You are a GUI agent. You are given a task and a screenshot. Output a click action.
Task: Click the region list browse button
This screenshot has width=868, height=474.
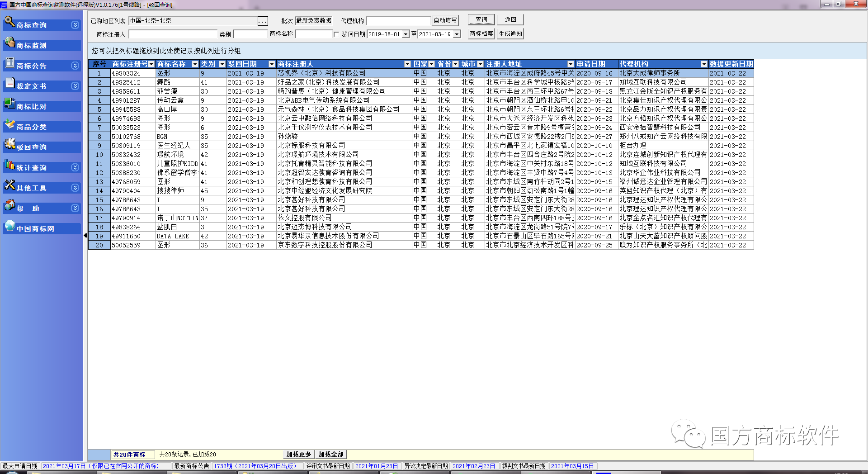pos(263,21)
